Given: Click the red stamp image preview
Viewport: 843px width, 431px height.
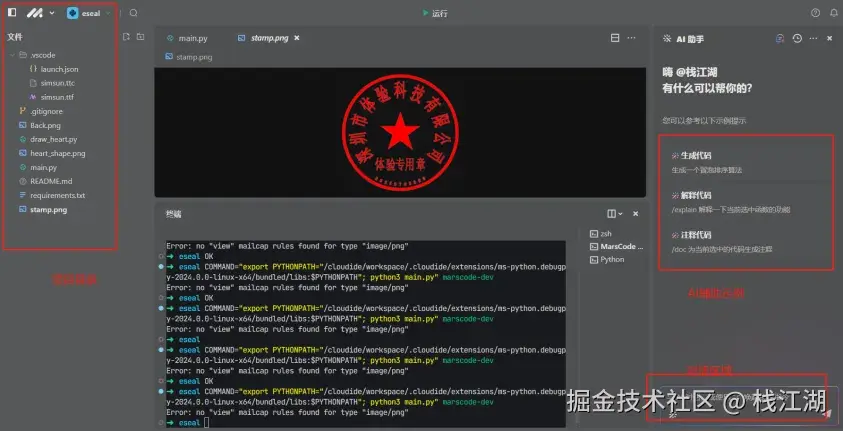Looking at the screenshot, I should [x=399, y=133].
